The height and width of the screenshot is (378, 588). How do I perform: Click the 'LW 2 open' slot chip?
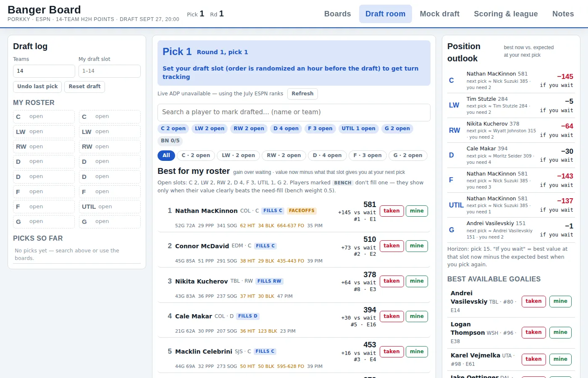pos(210,129)
